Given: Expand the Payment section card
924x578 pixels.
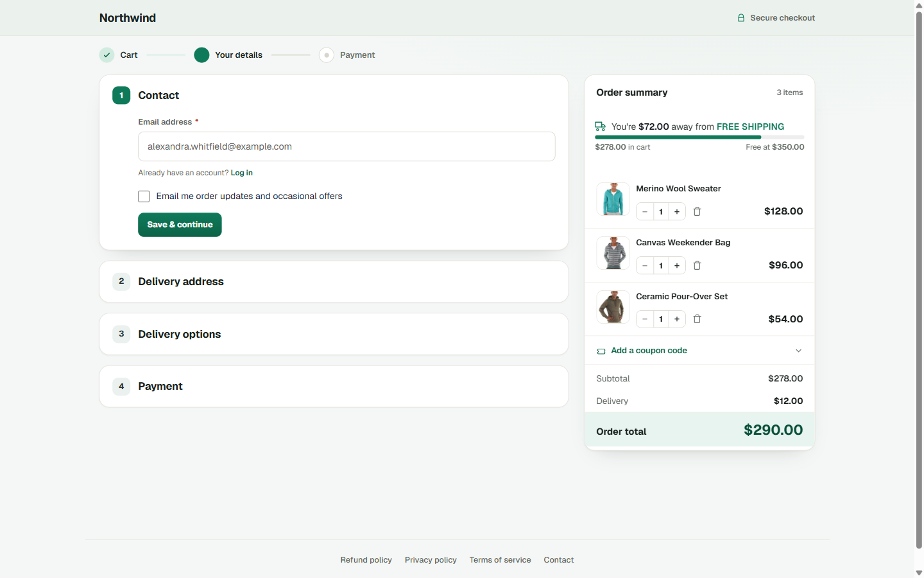Looking at the screenshot, I should (334, 387).
